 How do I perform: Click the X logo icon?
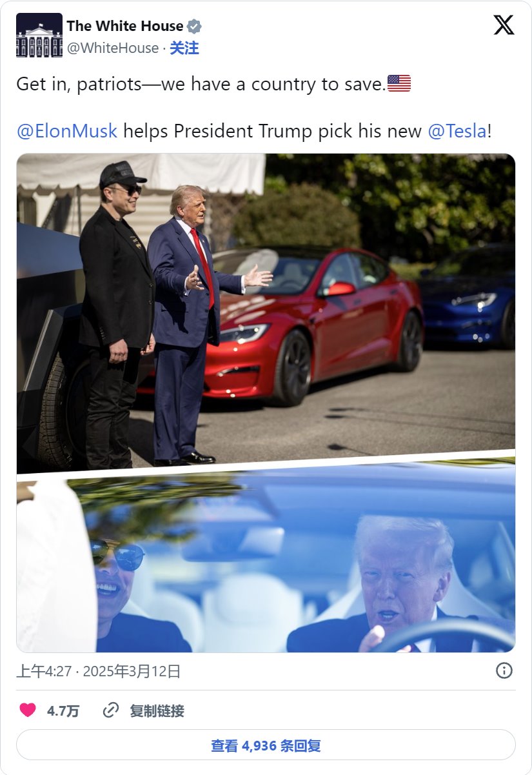(504, 25)
